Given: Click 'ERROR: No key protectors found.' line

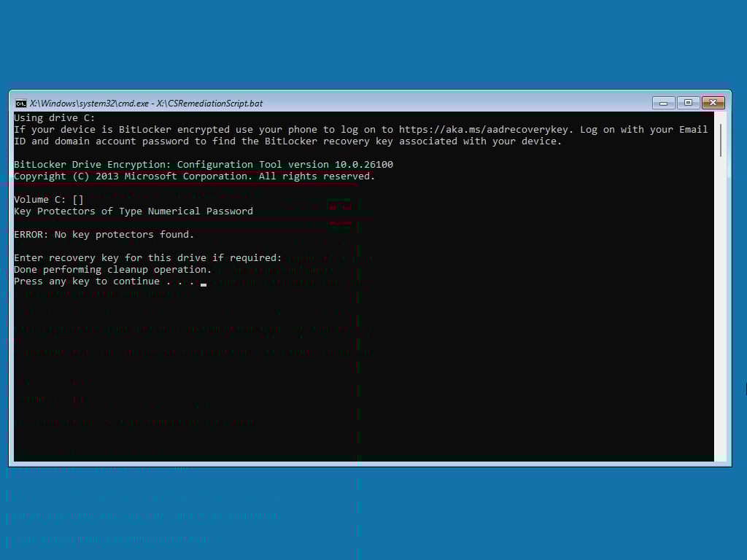Looking at the screenshot, I should coord(104,234).
